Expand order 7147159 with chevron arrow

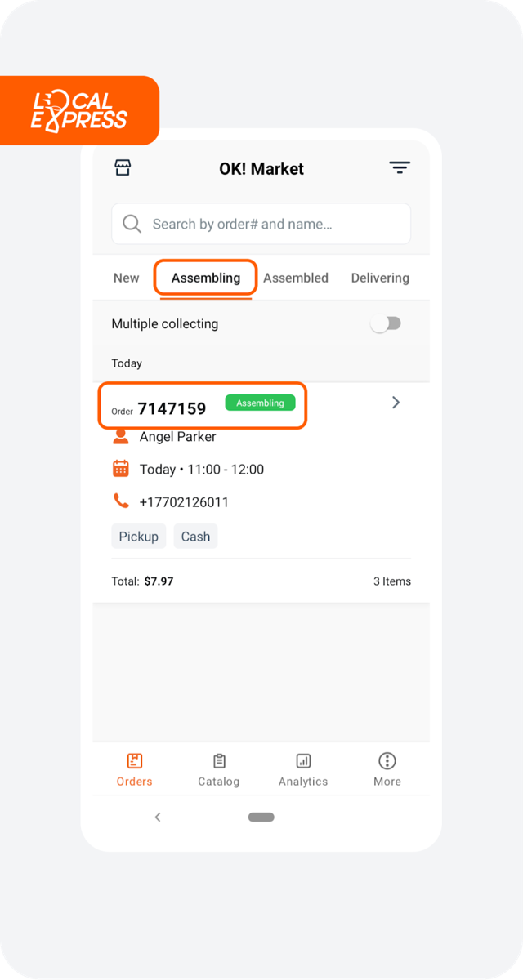[396, 403]
